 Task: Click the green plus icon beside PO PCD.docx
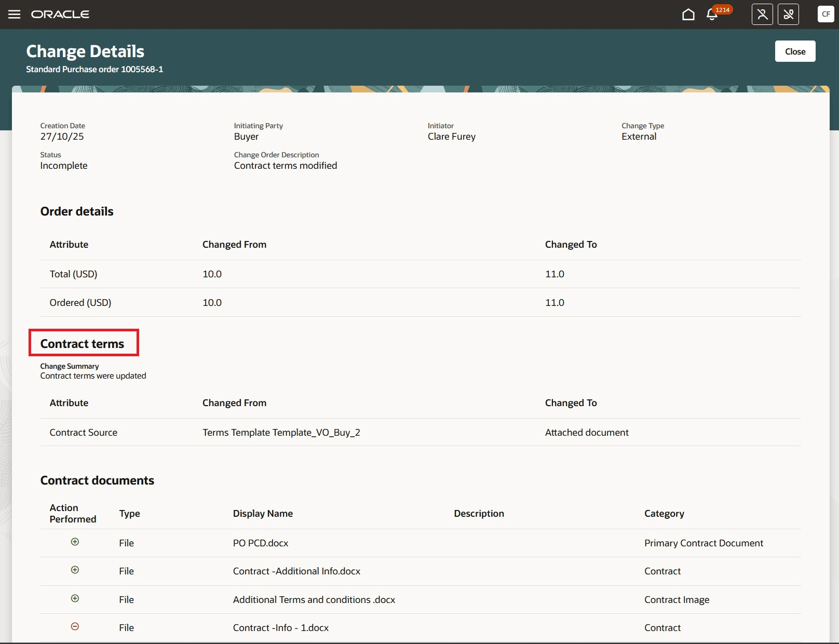point(75,542)
